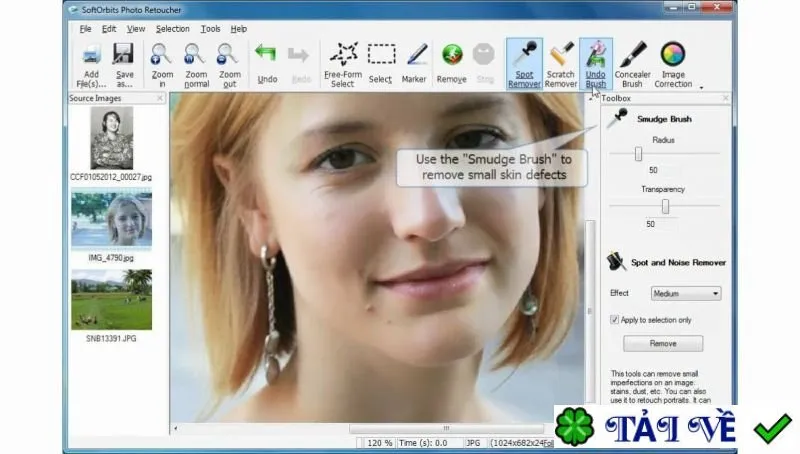Close the Source Images panel

point(160,98)
